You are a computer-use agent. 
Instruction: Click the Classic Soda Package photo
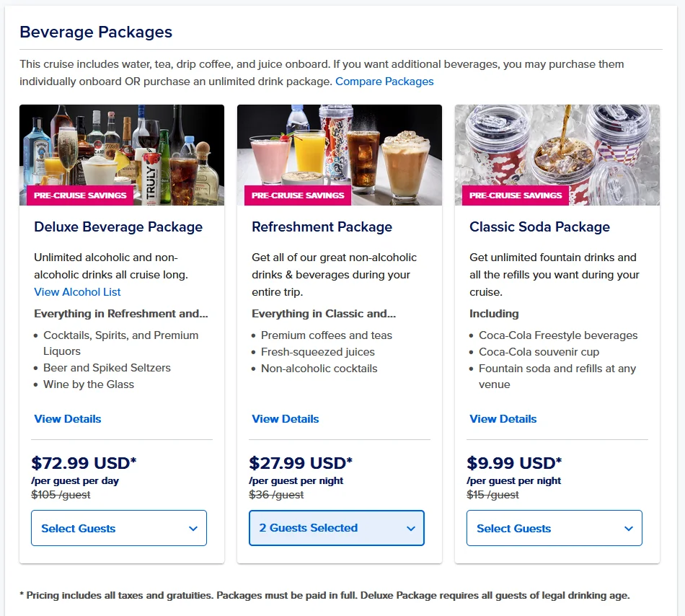(x=557, y=151)
